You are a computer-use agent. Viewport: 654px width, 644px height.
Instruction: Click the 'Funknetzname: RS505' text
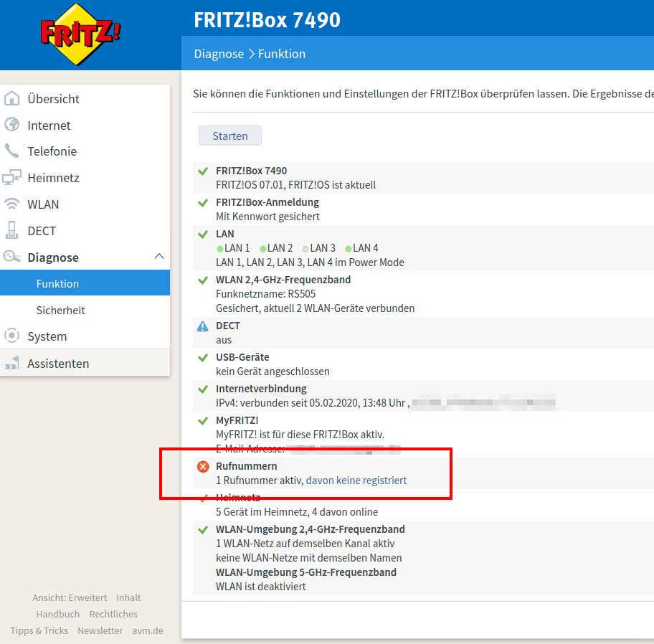(x=265, y=293)
